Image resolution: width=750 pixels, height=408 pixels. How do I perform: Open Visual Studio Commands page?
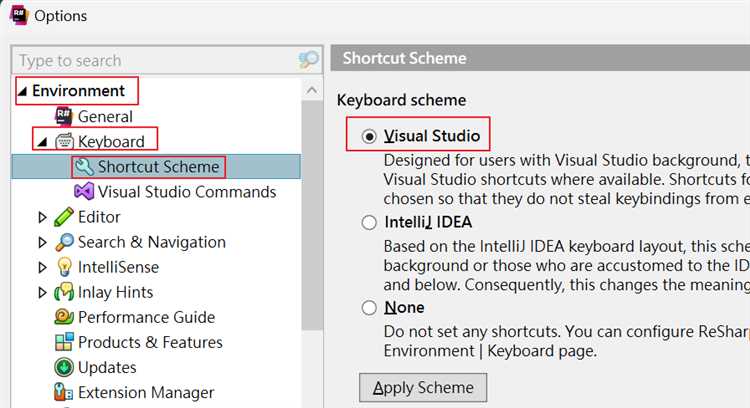pos(187,192)
